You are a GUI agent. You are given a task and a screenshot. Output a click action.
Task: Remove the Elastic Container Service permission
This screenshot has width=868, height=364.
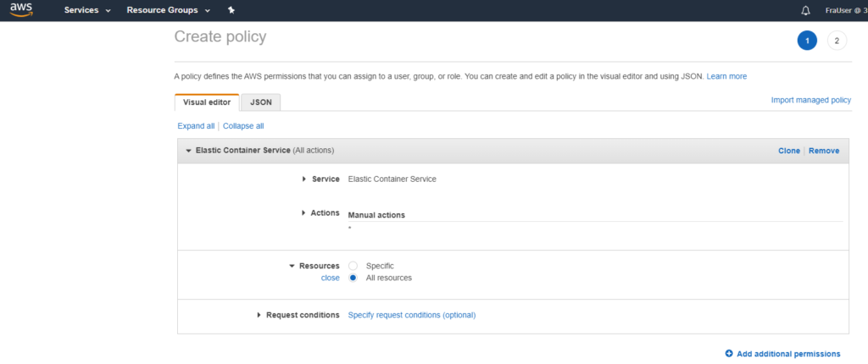coord(823,151)
